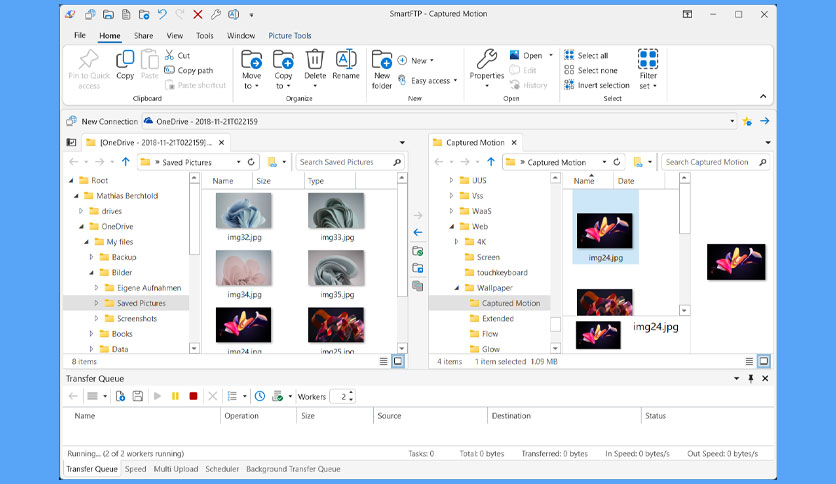Pin the Transfer Queue panel
This screenshot has height=484, width=836.
[751, 378]
